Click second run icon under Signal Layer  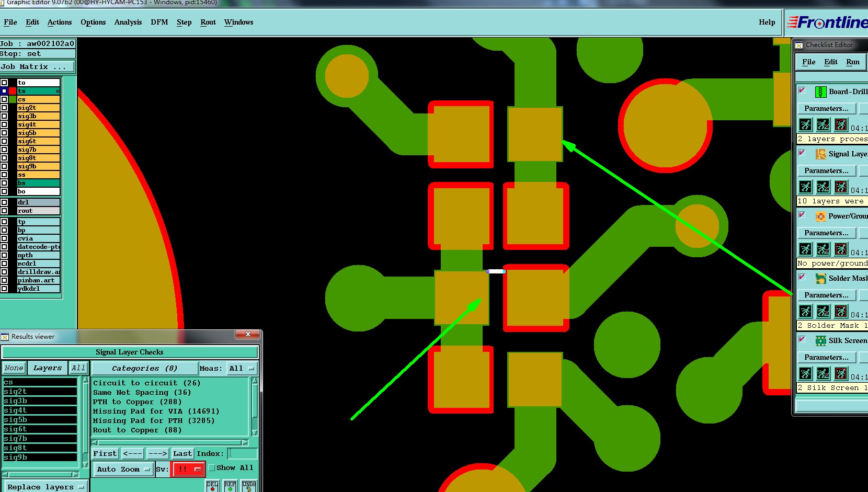pos(823,187)
